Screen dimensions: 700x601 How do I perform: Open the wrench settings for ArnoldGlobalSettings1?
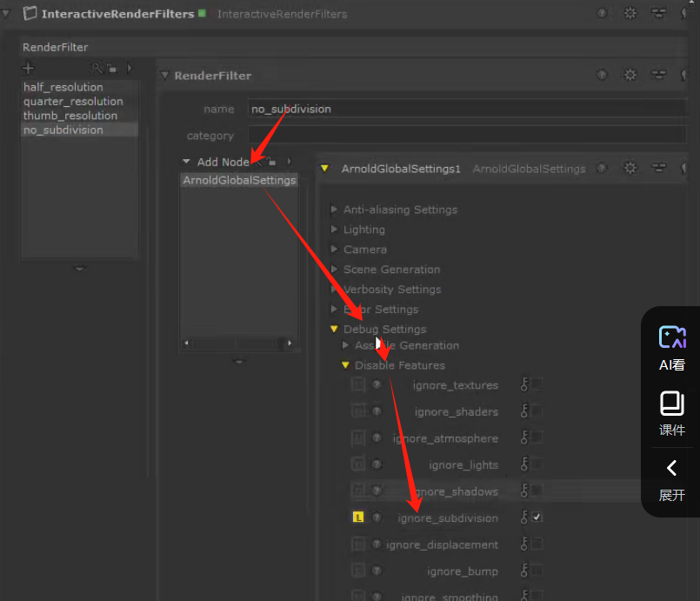pyautogui.click(x=630, y=168)
